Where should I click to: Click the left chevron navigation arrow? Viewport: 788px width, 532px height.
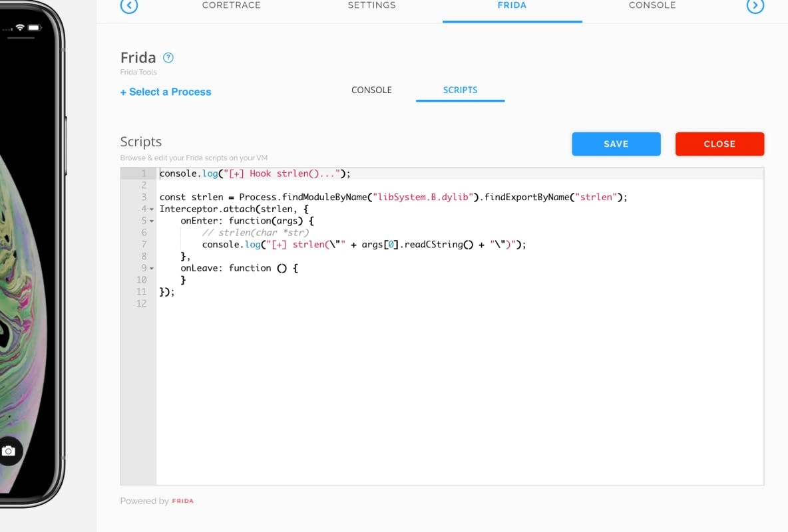(x=129, y=6)
